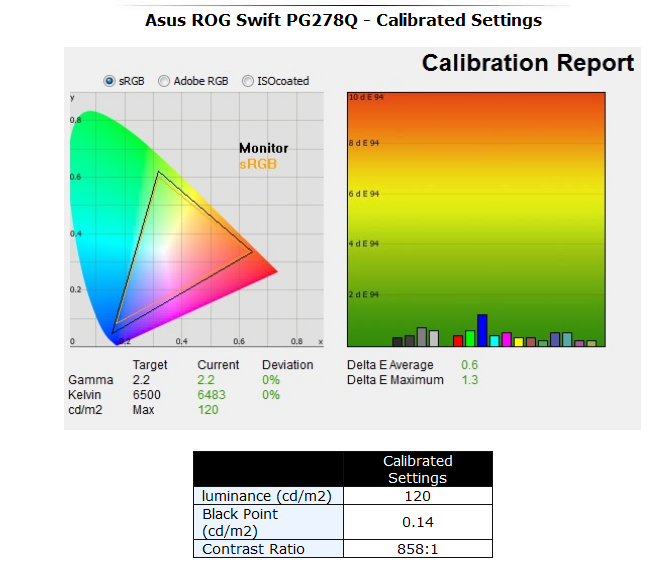Click the 'Deviation' column header
The image size is (667, 566).
click(288, 365)
